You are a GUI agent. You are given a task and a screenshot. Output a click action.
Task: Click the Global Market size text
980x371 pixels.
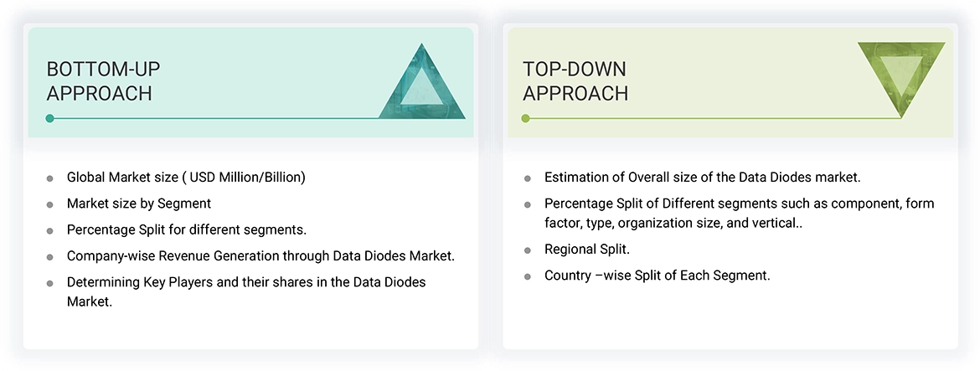tap(186, 178)
